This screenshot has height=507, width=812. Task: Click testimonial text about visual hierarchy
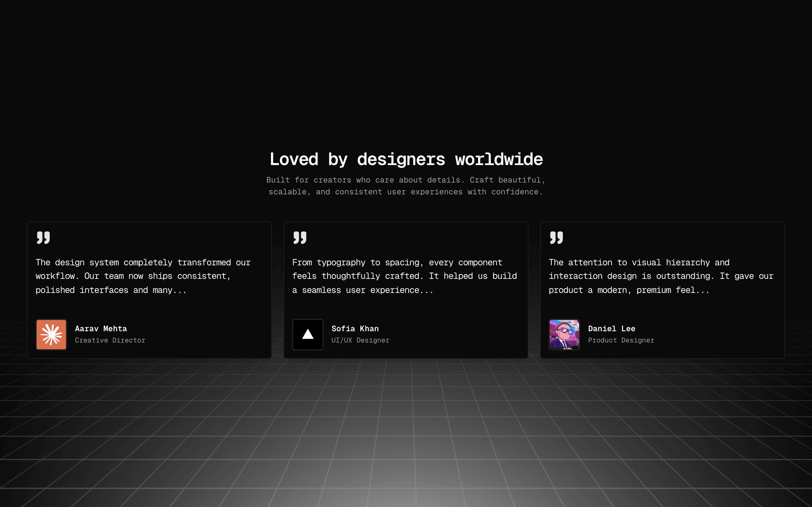click(x=661, y=276)
